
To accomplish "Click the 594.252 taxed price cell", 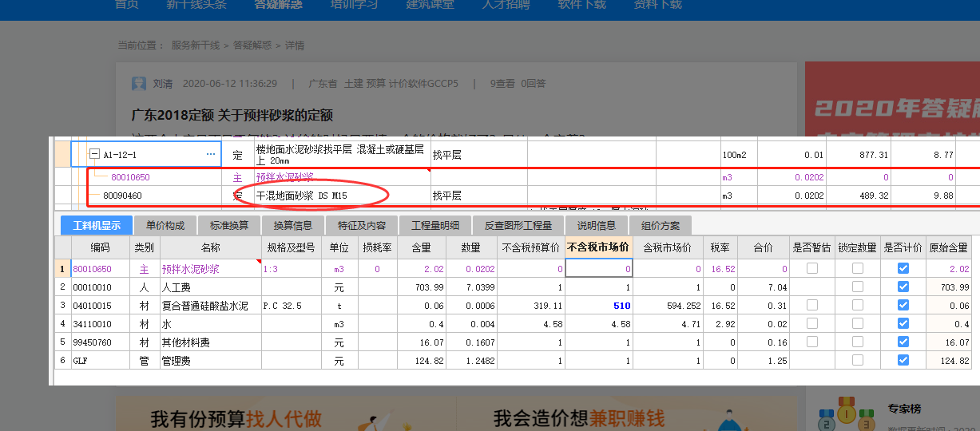I will [x=667, y=306].
